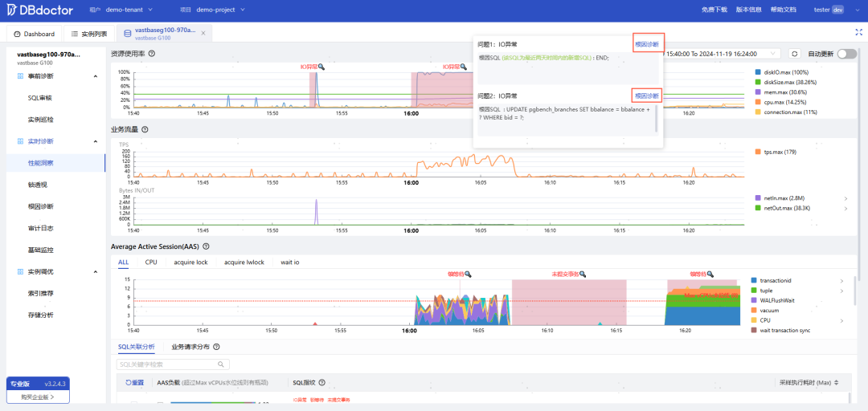Viewport: 868px width, 411px height.
Task: Click the help icon next to 业务流量
Action: (x=145, y=129)
